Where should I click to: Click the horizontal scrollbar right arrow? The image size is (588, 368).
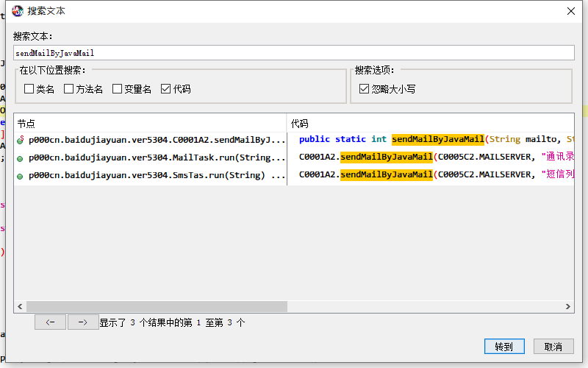[x=568, y=306]
